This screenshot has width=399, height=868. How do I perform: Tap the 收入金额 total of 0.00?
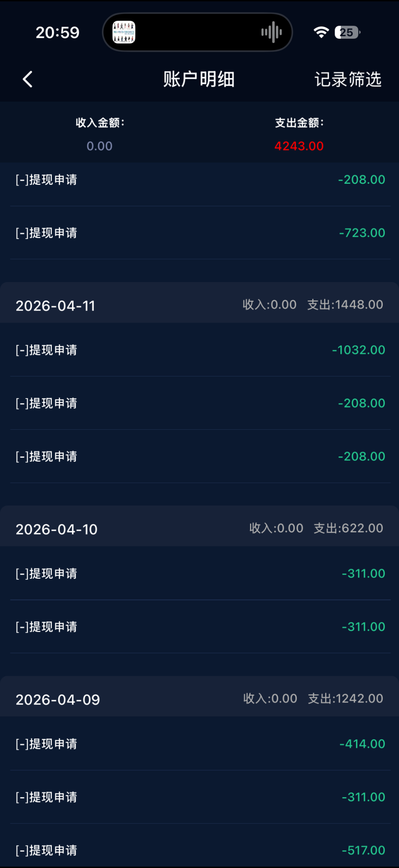tap(99, 146)
